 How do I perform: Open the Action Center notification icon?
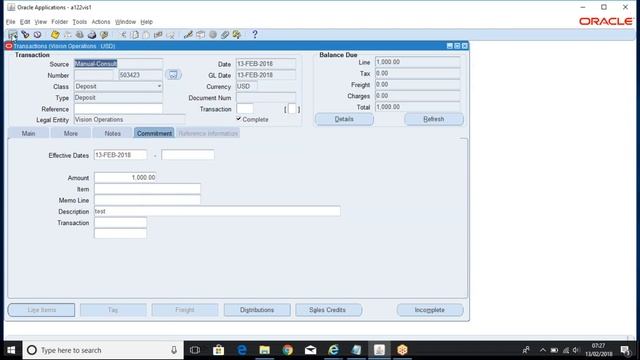(x=625, y=350)
